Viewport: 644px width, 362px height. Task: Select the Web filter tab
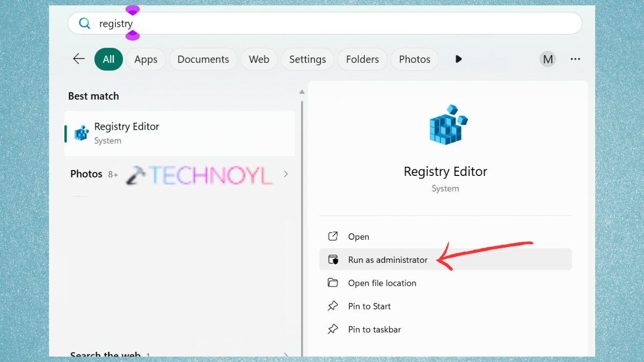coord(259,59)
